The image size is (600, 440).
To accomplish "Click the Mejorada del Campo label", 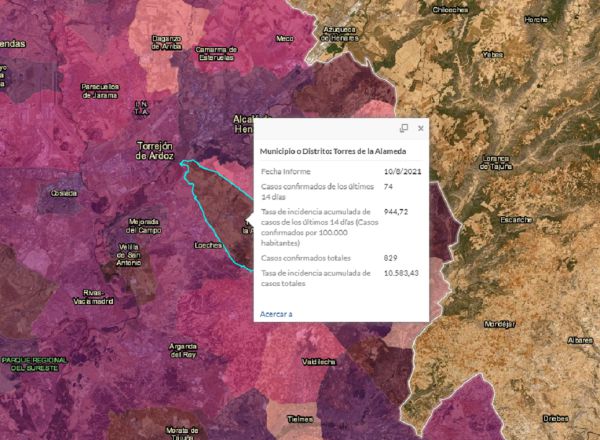I will tap(144, 226).
